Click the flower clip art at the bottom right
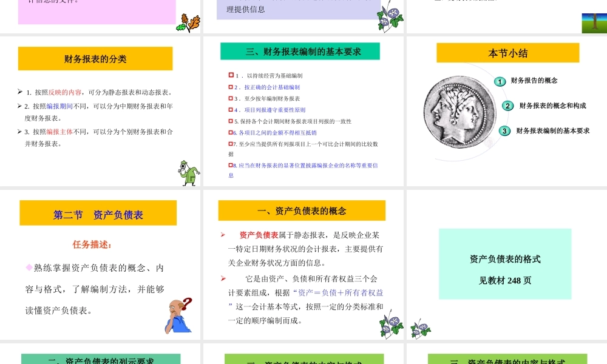Image resolution: width=607 pixels, height=364 pixels. (x=421, y=329)
